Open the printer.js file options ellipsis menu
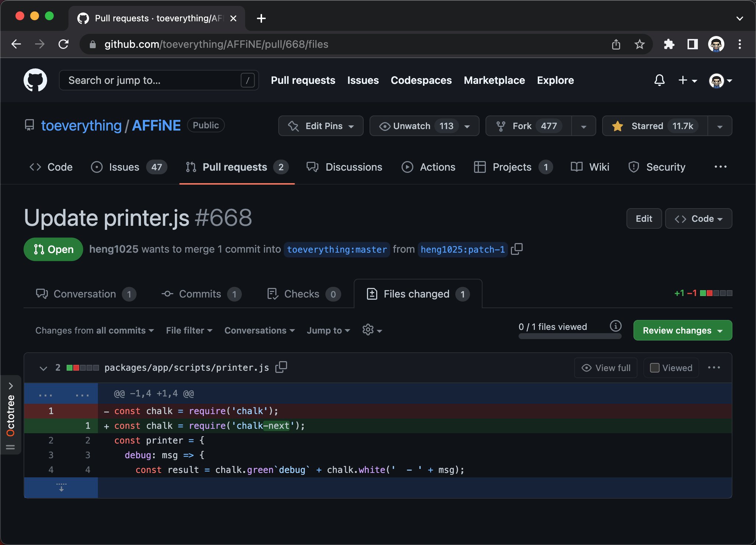The height and width of the screenshot is (545, 756). 714,367
